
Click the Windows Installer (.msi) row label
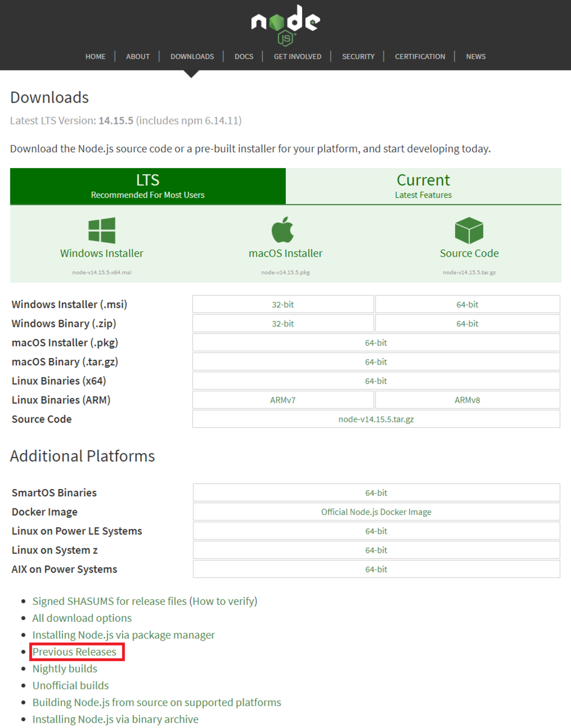tap(70, 305)
